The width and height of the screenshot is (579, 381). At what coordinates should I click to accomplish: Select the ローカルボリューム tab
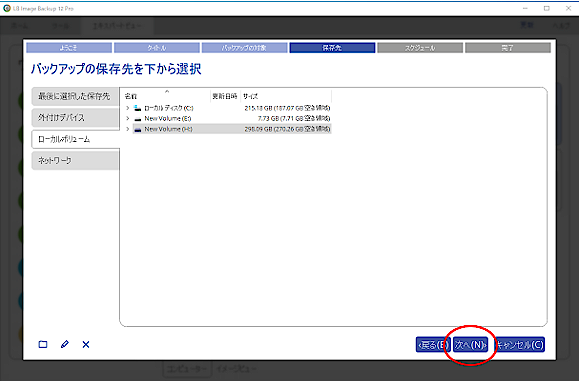tap(76, 139)
